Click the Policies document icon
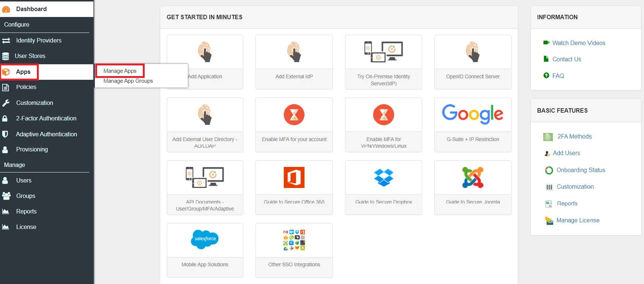This screenshot has width=644, height=284. [6, 88]
